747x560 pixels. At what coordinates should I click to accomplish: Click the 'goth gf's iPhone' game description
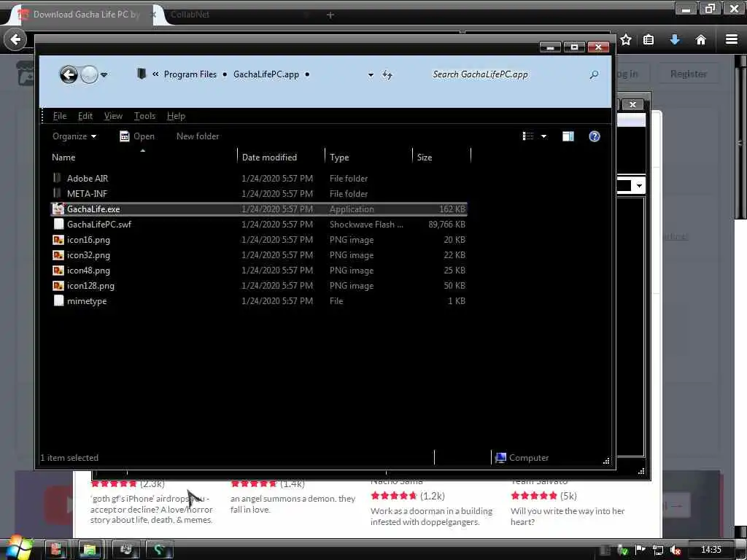click(151, 509)
